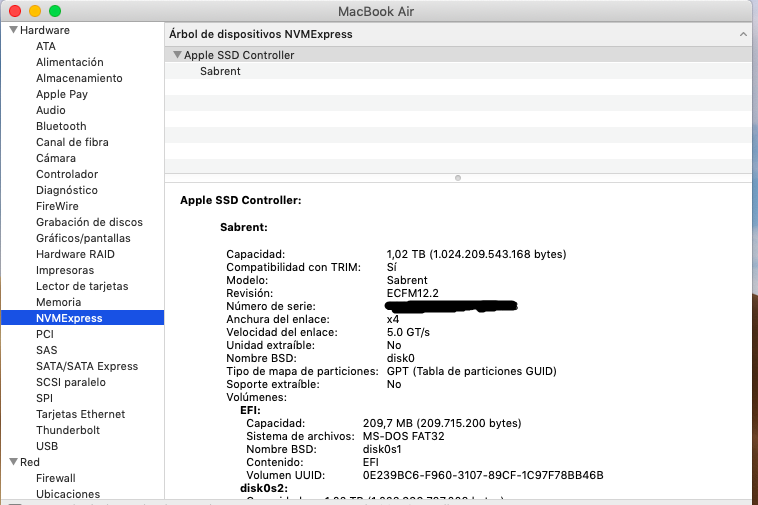
Task: Open Gráficos/pantallas in the sidebar
Action: (83, 238)
